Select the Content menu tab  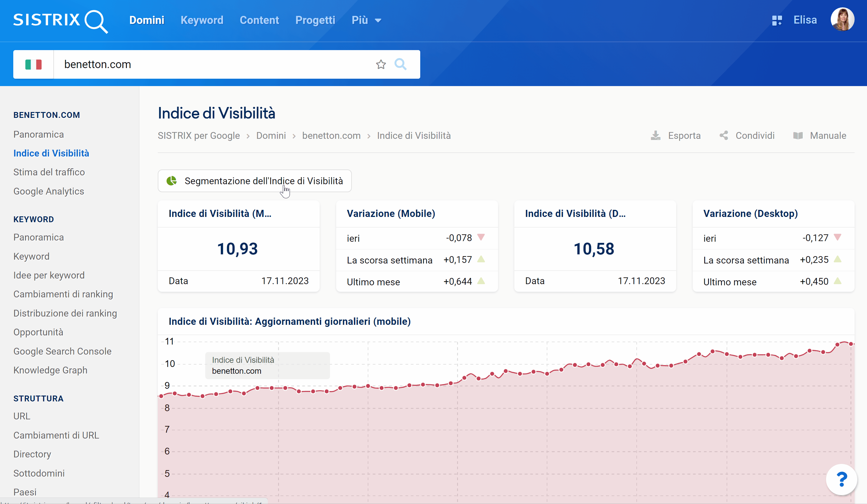point(259,20)
